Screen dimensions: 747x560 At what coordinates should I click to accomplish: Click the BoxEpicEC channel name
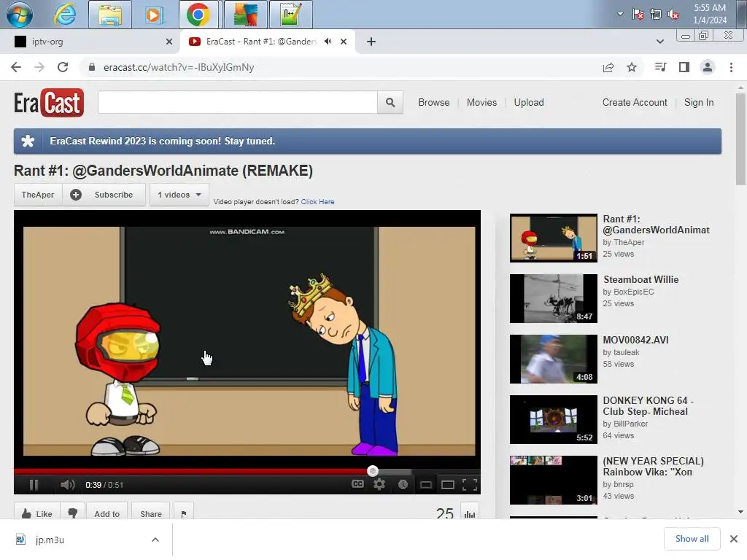(x=634, y=292)
